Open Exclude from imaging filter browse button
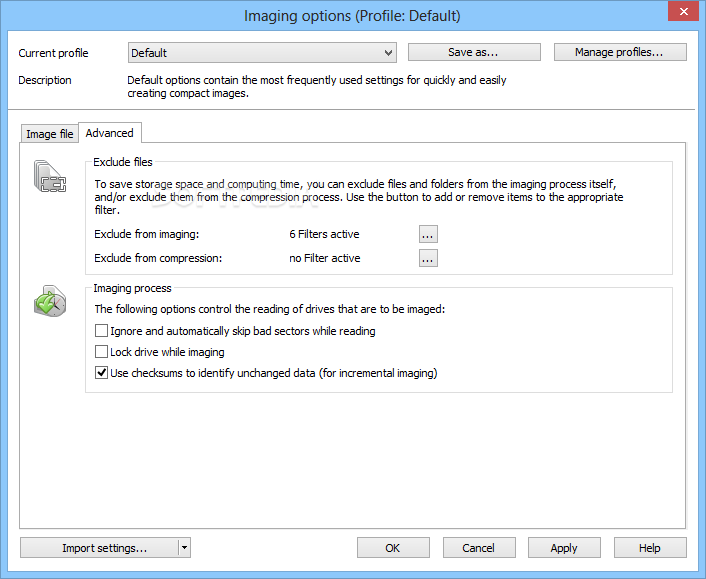 point(428,234)
